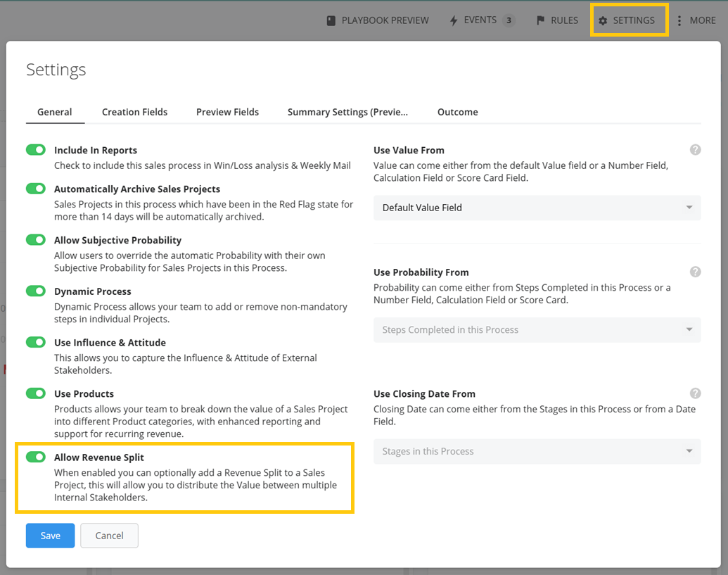Disable Automatically Archive Sales Projects switch
The width and height of the screenshot is (728, 575).
pyautogui.click(x=36, y=189)
